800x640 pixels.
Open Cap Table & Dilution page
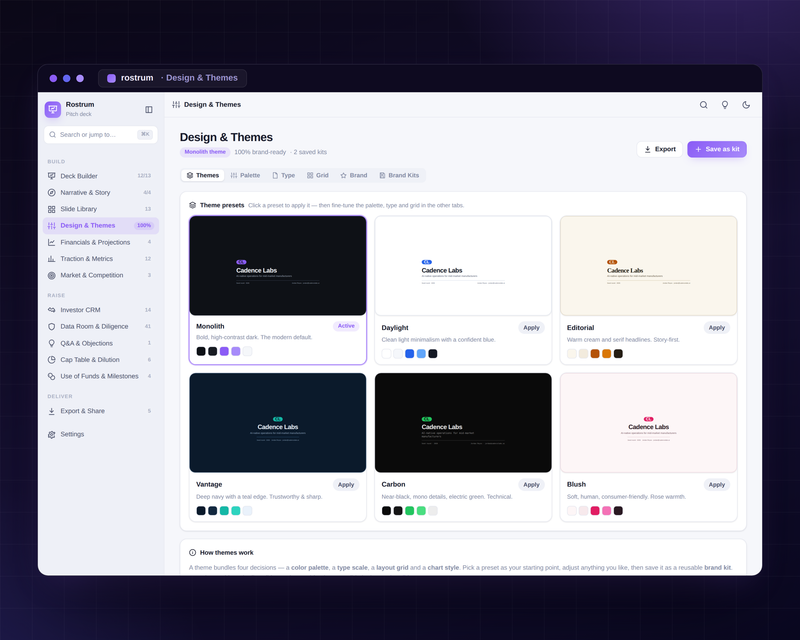(x=101, y=359)
